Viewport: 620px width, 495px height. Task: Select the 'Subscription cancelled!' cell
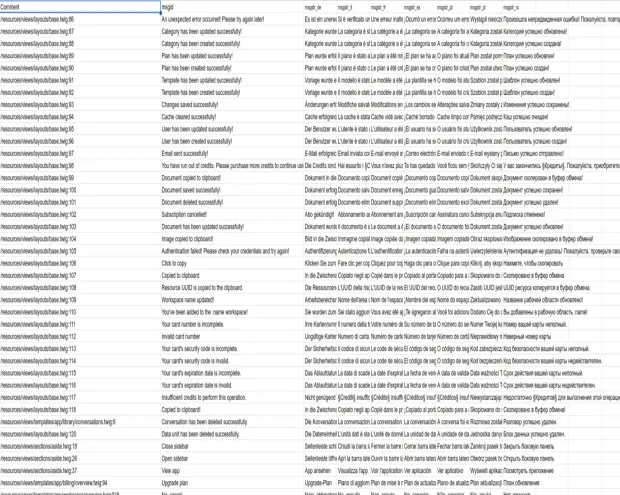click(232, 215)
